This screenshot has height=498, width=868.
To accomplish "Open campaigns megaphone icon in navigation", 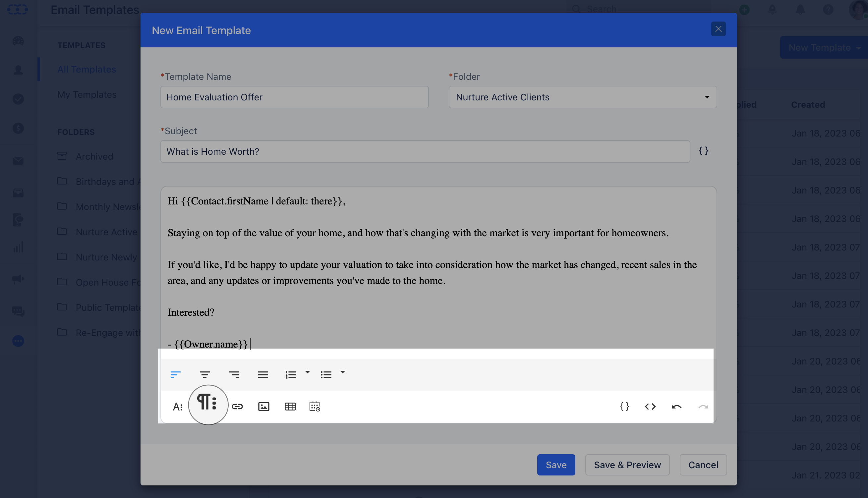I will coord(18,279).
